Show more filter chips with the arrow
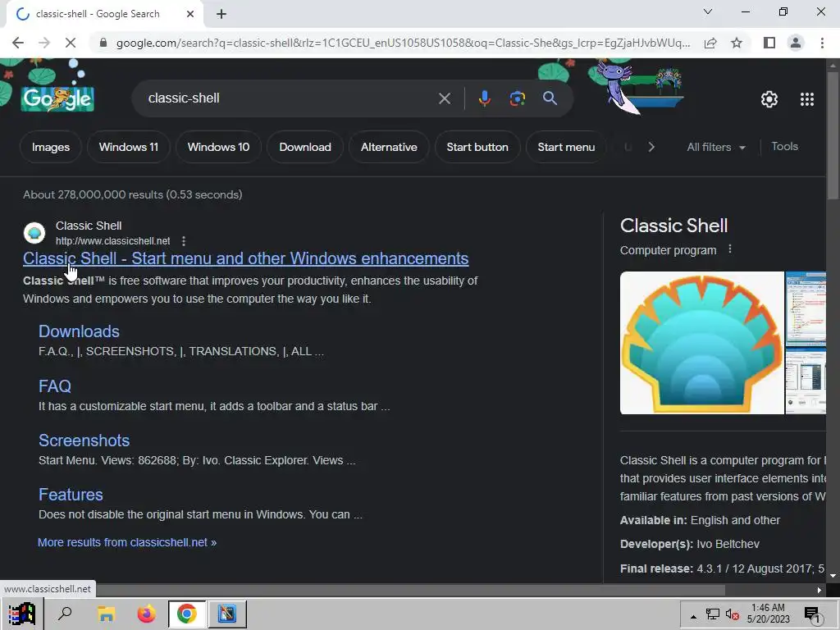840x630 pixels. [651, 147]
